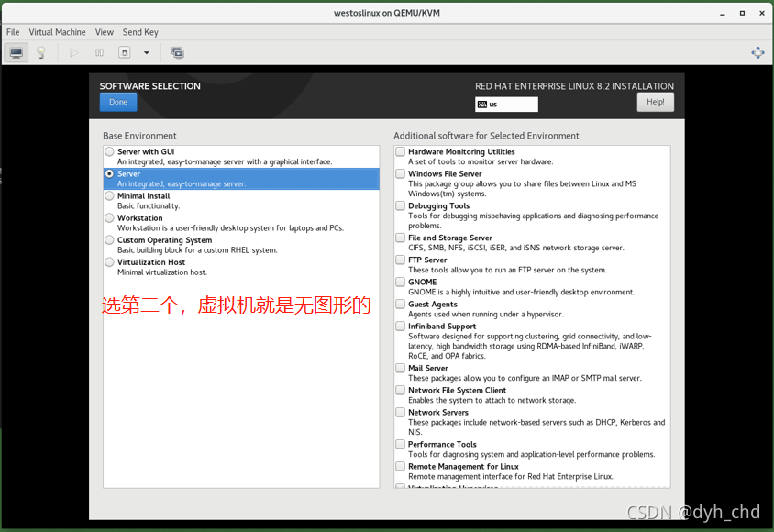Click 'Minimal virtualization host.' description

(162, 272)
